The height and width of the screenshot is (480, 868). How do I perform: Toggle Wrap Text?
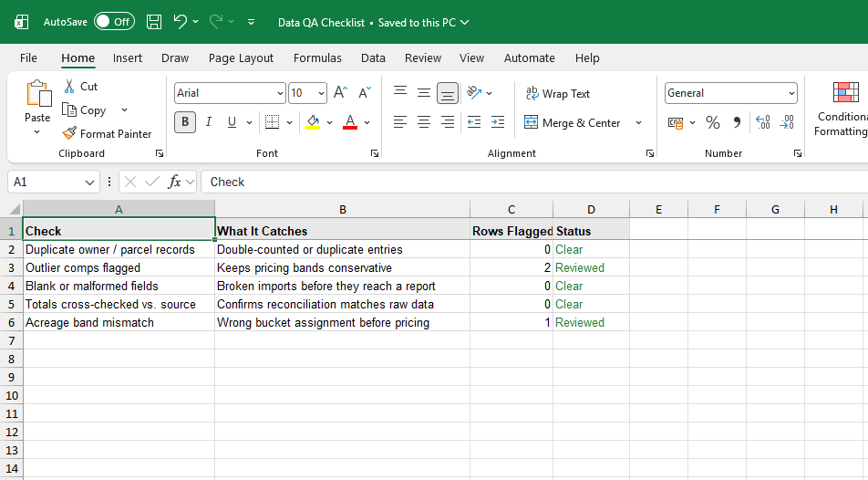pyautogui.click(x=557, y=93)
